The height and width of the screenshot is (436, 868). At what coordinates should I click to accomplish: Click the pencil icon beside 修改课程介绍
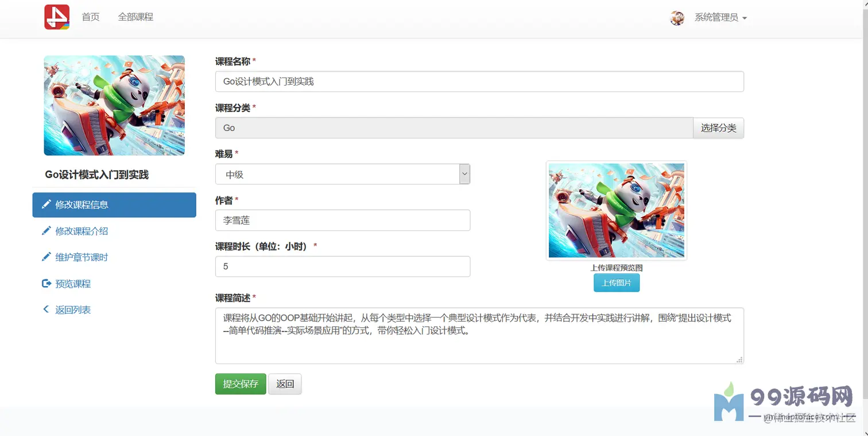[46, 230]
